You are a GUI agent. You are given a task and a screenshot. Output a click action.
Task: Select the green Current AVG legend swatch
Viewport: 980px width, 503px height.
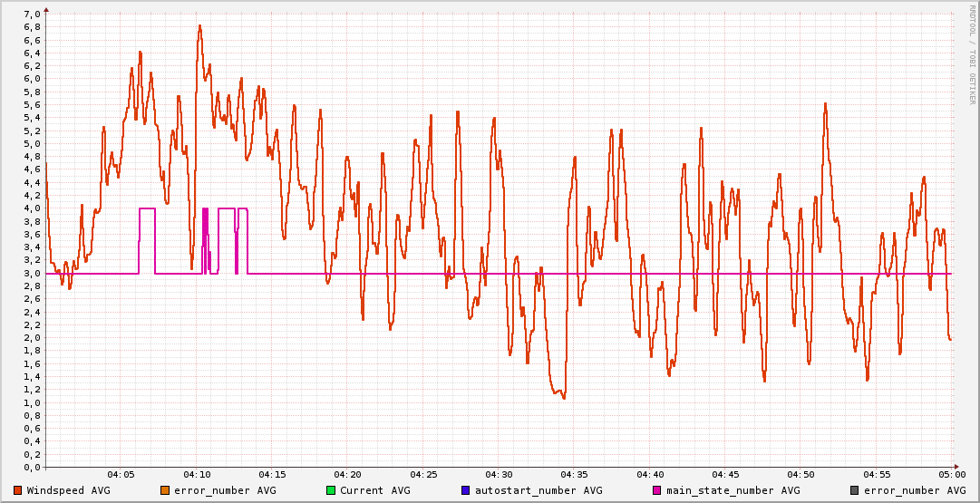click(x=331, y=490)
